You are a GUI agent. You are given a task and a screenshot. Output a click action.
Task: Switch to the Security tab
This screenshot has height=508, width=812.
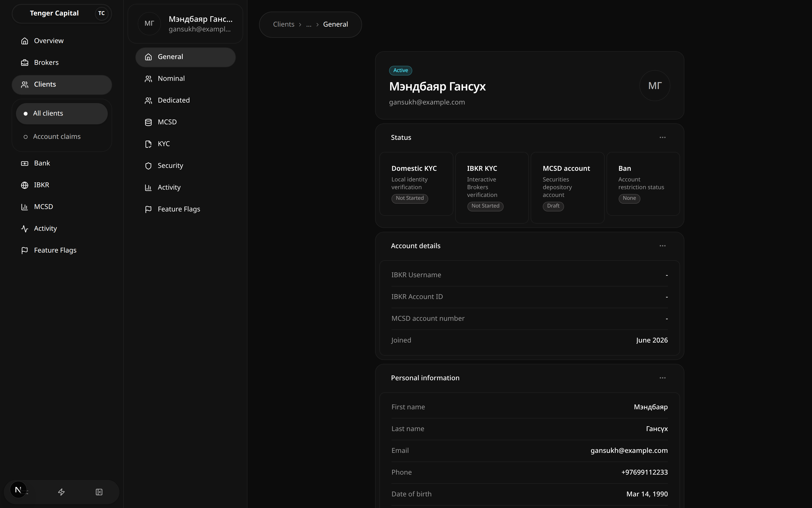point(186,166)
